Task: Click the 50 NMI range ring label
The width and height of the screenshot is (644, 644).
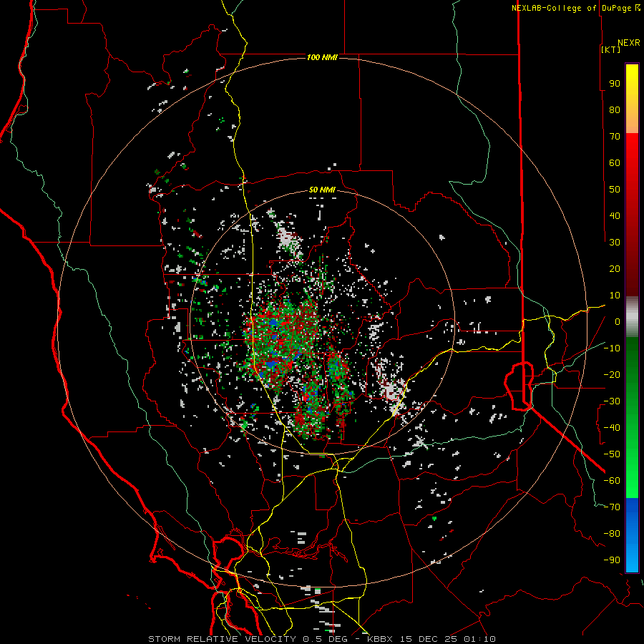Action: [x=322, y=190]
